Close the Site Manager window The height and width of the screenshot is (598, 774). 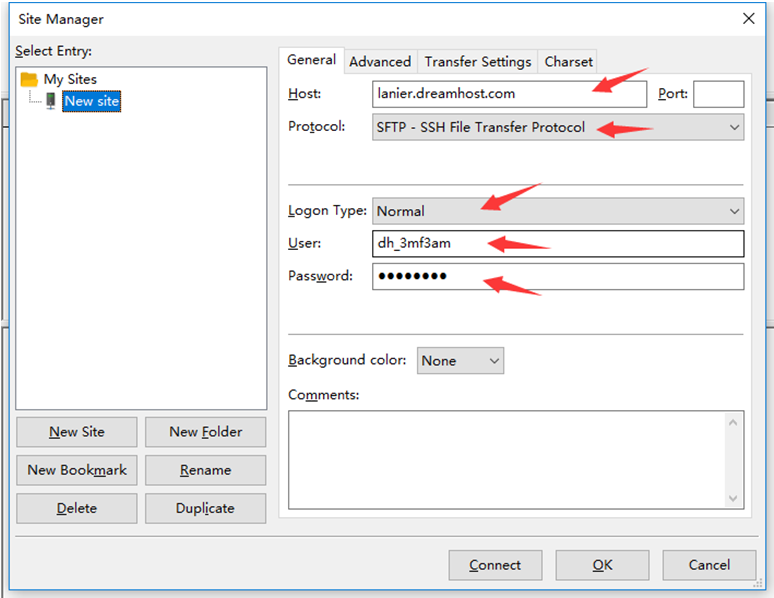(x=747, y=18)
